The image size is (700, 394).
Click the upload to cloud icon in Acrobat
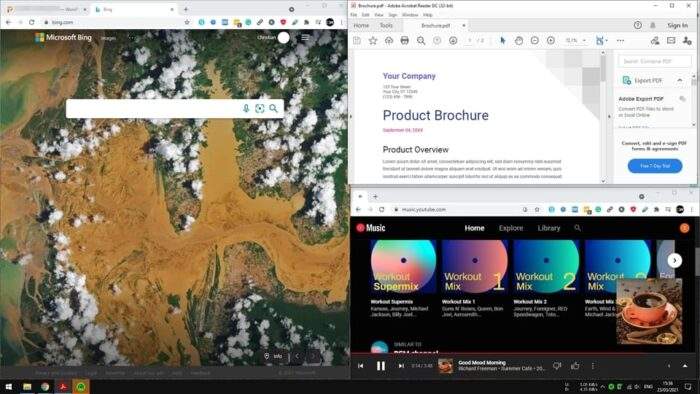click(389, 41)
